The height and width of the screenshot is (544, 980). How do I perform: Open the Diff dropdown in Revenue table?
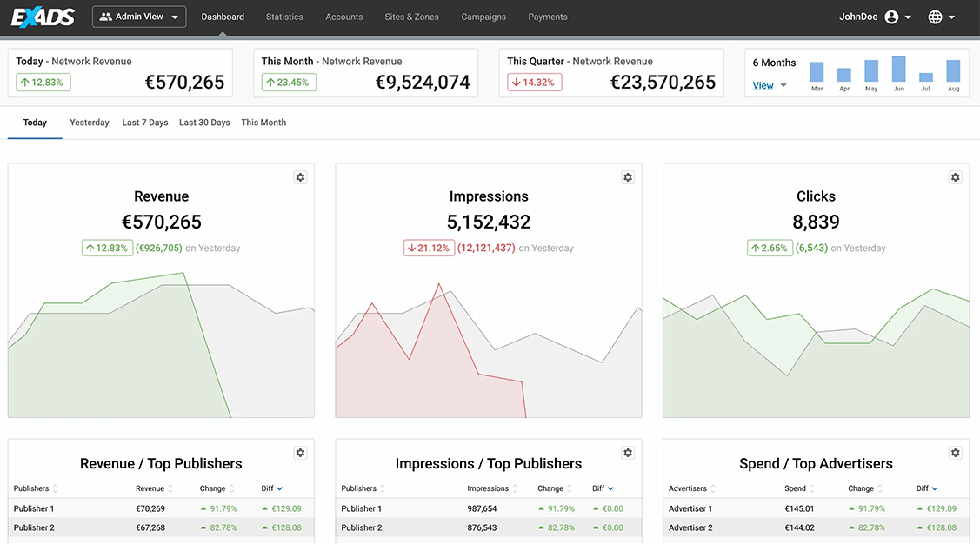[x=272, y=488]
